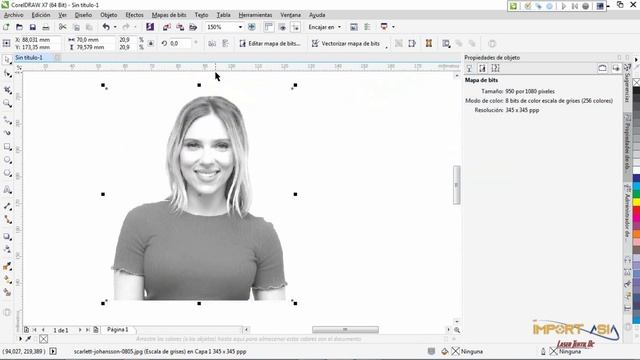Open the zoom level 150% dropdown
The width and height of the screenshot is (640, 360).
pyautogui.click(x=240, y=27)
